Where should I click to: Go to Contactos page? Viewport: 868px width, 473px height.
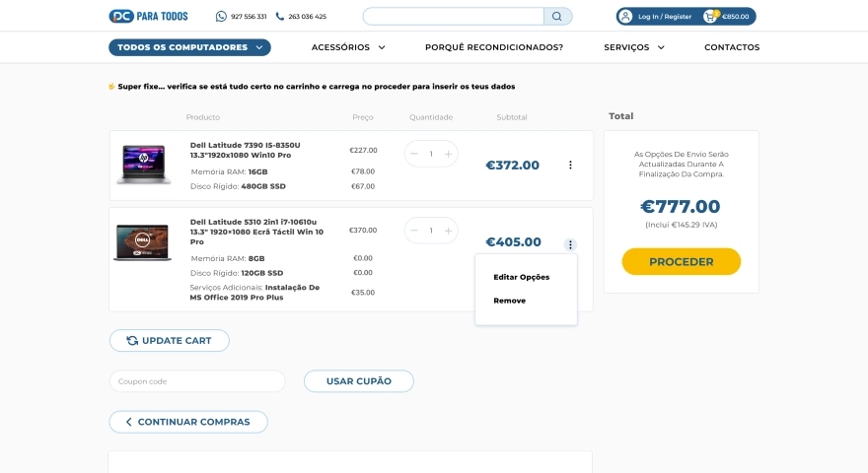pos(732,47)
